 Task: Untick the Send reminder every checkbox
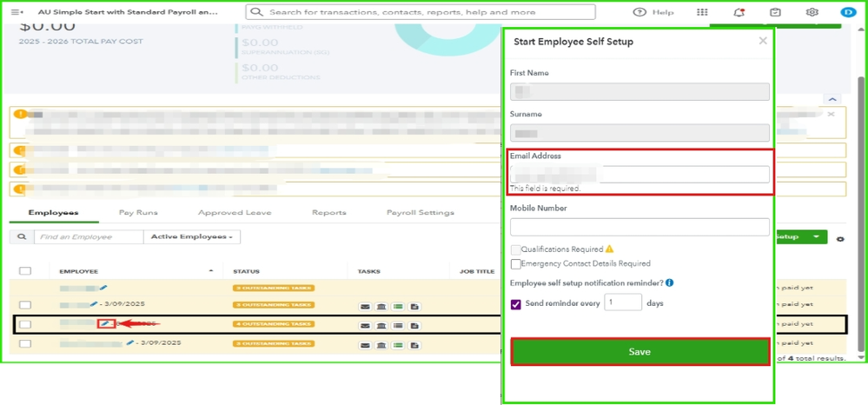tap(515, 304)
